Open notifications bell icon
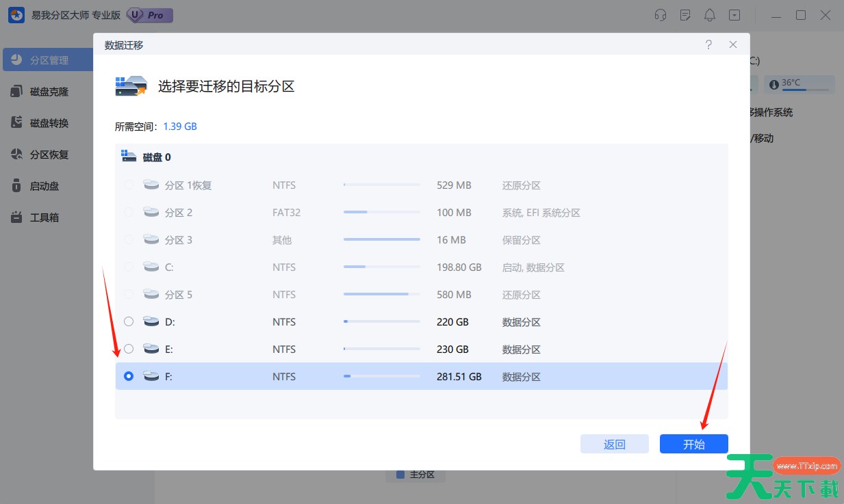 [x=710, y=15]
